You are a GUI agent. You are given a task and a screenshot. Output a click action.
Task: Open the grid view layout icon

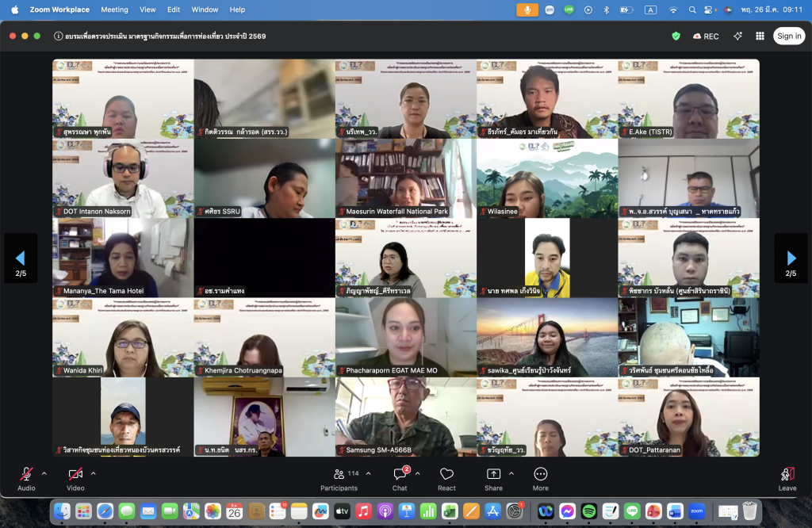click(x=760, y=36)
